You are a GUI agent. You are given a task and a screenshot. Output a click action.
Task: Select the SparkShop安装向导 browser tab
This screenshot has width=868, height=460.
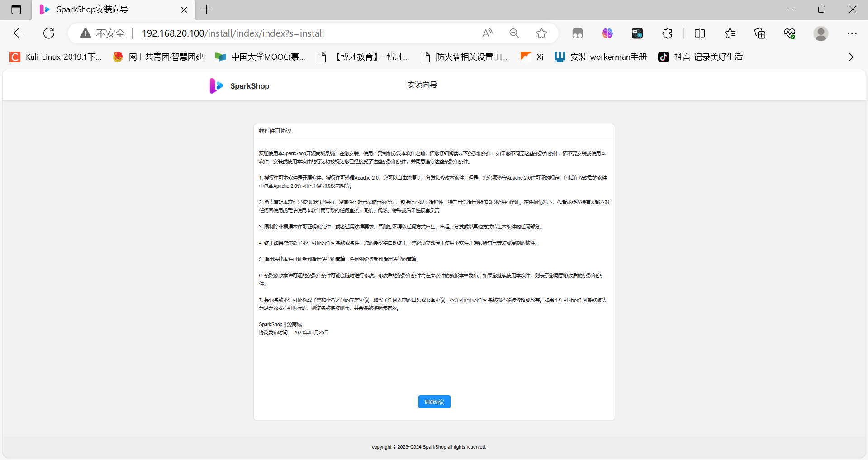pyautogui.click(x=109, y=9)
